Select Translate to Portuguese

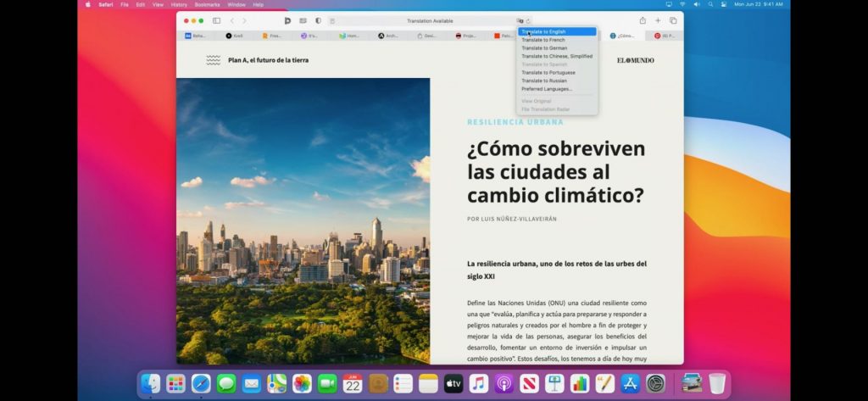click(557, 73)
